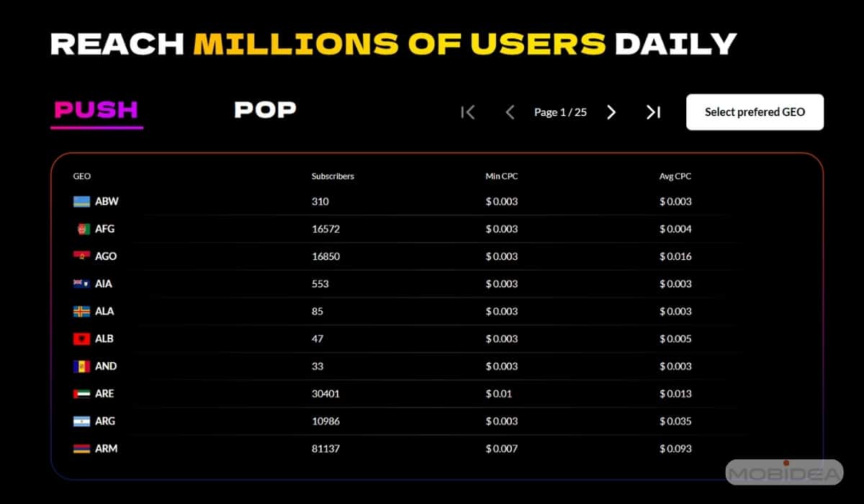864x504 pixels.
Task: Click the Subscribers column header
Action: pyautogui.click(x=333, y=176)
